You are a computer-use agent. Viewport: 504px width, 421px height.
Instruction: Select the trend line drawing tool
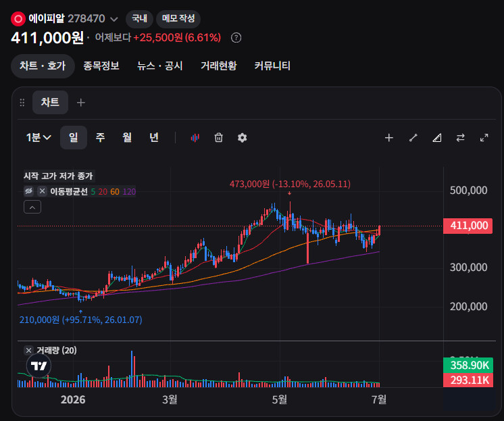pyautogui.click(x=413, y=138)
